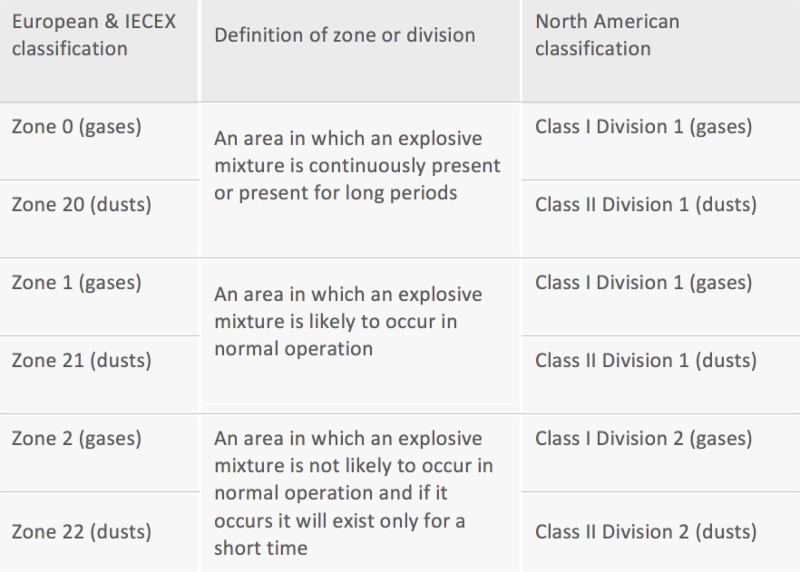Click the 'continuously present' definition text
The image size is (800, 572).
tap(357, 165)
